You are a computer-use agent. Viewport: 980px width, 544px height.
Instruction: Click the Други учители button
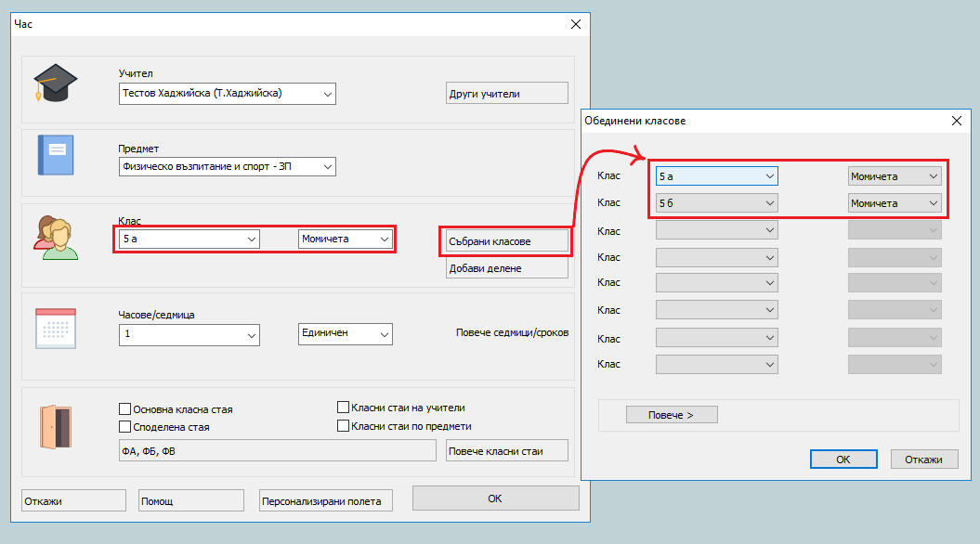click(x=506, y=94)
